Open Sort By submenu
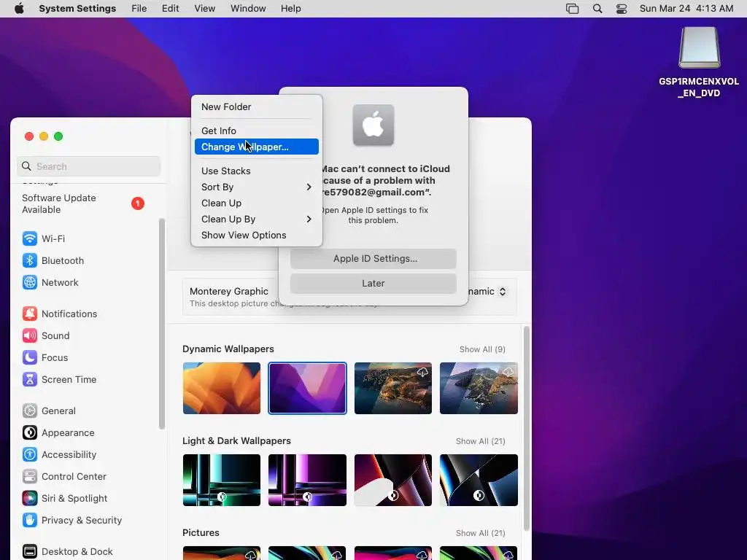 click(x=256, y=187)
